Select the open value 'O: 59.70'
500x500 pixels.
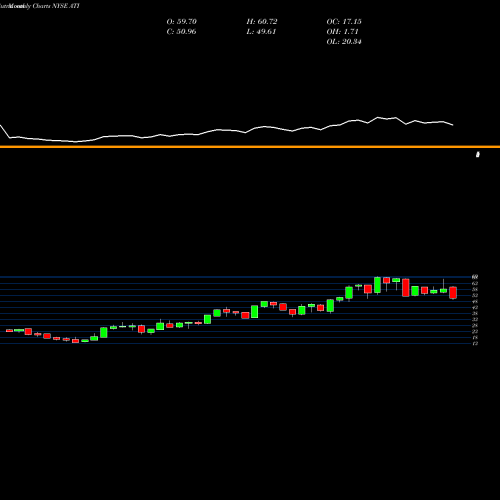182,22
